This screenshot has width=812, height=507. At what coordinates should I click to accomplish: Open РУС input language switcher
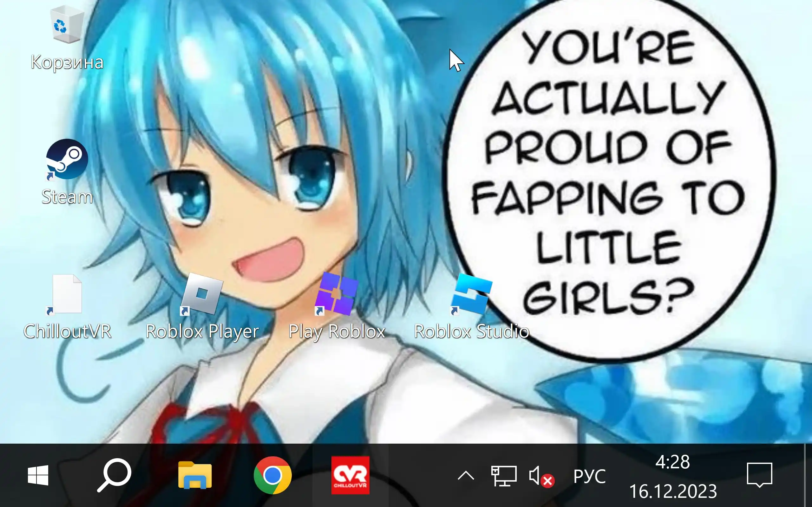pyautogui.click(x=589, y=476)
